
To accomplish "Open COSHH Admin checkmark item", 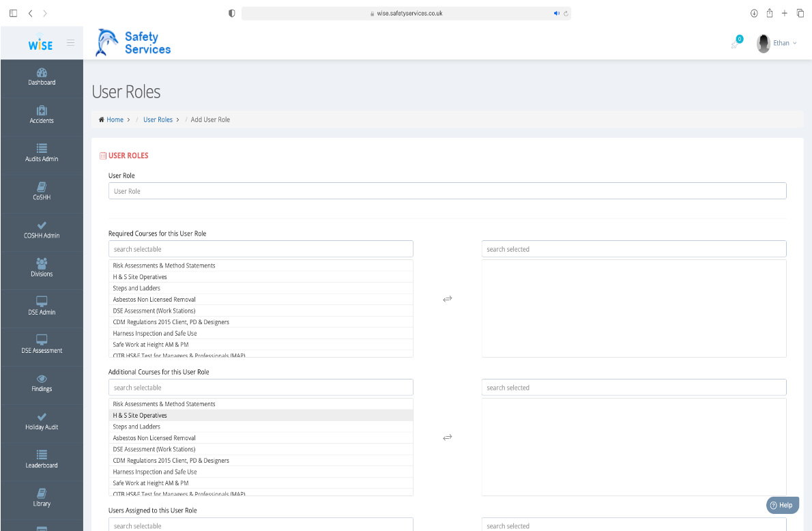I will pos(42,230).
